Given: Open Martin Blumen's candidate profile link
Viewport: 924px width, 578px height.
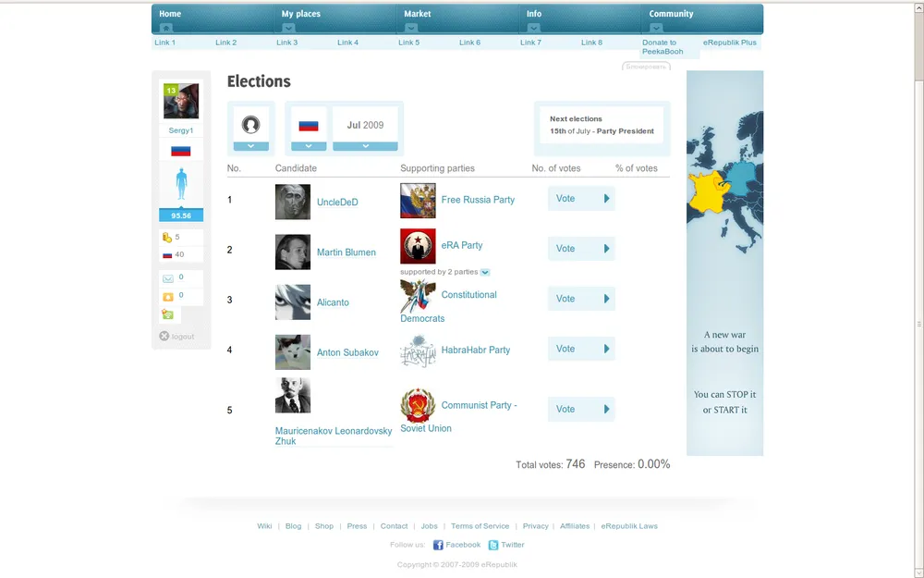Looking at the screenshot, I should coord(346,252).
